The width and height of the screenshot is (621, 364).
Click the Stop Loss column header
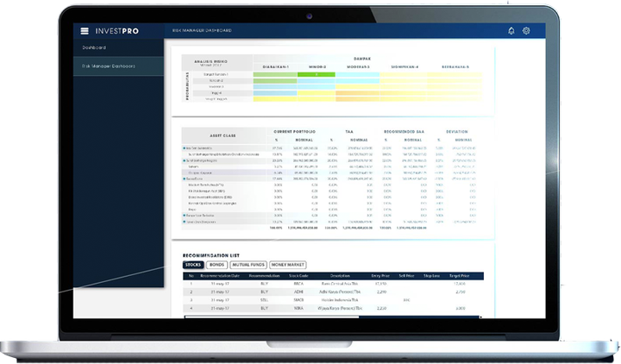point(432,276)
